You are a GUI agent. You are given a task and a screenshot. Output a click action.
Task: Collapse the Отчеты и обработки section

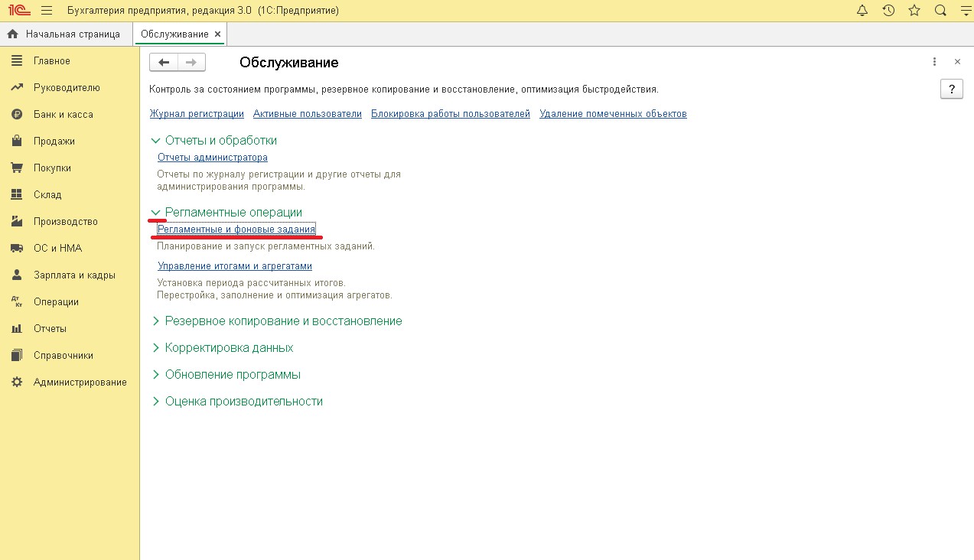coord(156,141)
